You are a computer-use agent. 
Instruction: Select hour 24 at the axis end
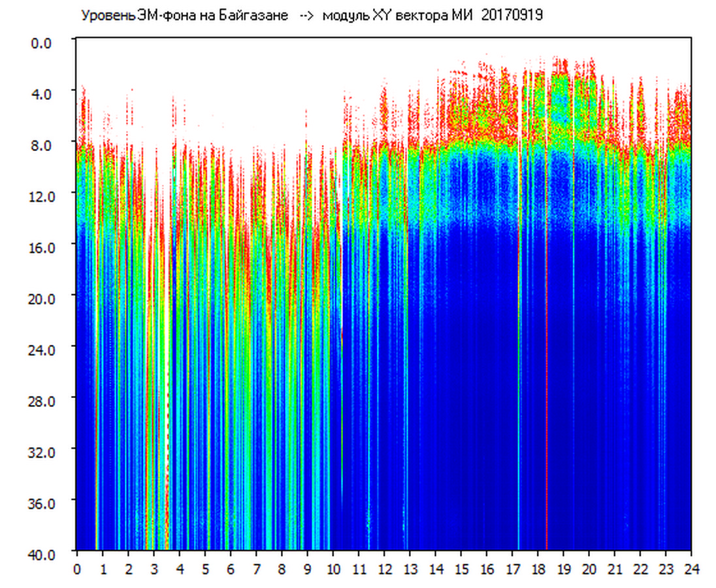pos(691,569)
